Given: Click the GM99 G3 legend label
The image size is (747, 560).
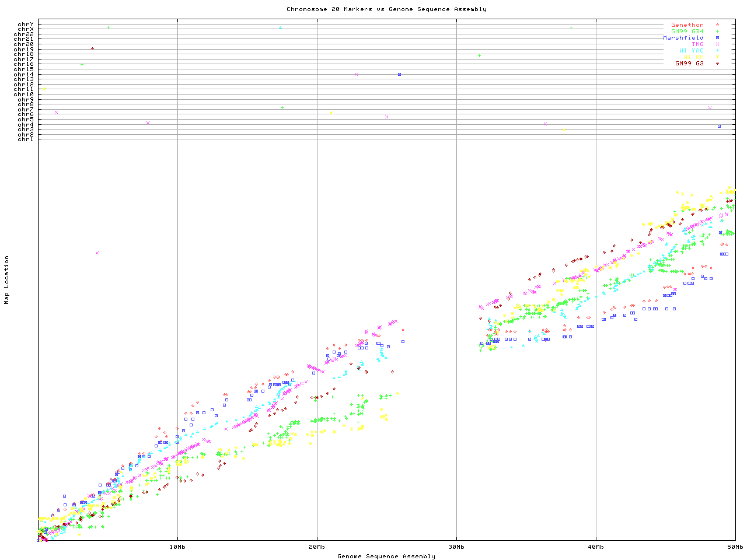Looking at the screenshot, I should (x=689, y=64).
